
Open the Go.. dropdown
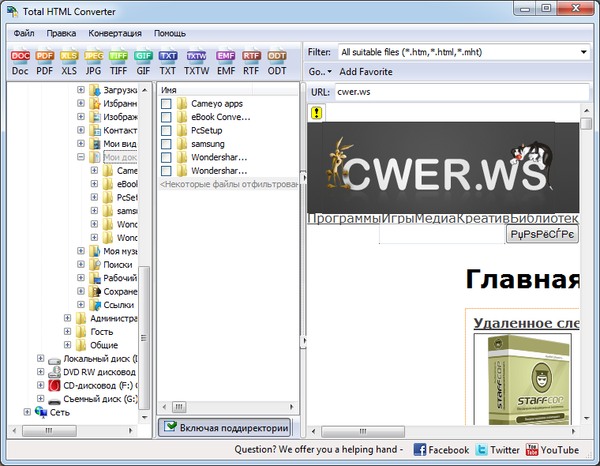coord(318,72)
